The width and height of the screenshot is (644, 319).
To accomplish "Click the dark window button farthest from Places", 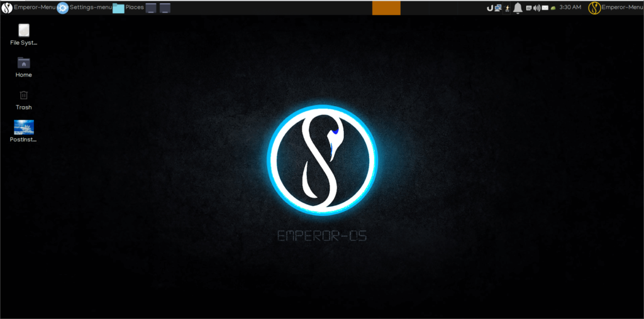I will 165,8.
